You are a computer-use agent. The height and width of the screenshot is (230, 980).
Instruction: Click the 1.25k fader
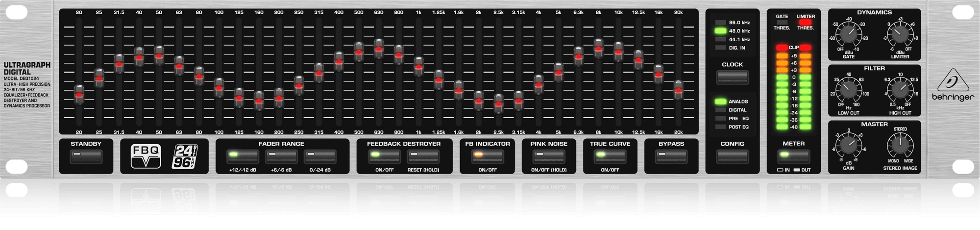click(x=439, y=79)
